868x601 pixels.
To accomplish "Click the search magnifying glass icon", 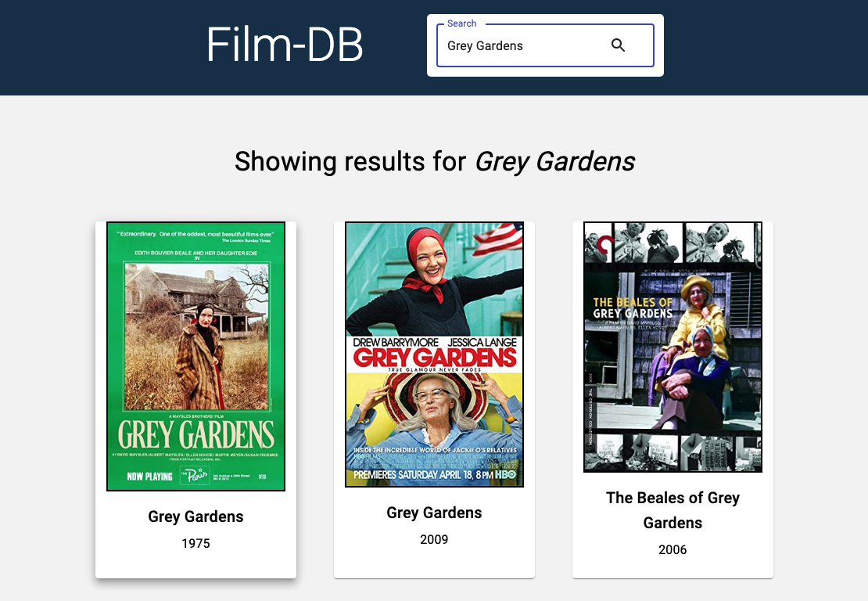I will (618, 45).
